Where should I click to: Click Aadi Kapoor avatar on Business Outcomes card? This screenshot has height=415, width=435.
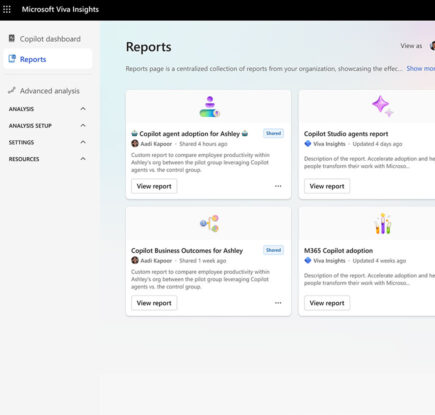(x=135, y=260)
